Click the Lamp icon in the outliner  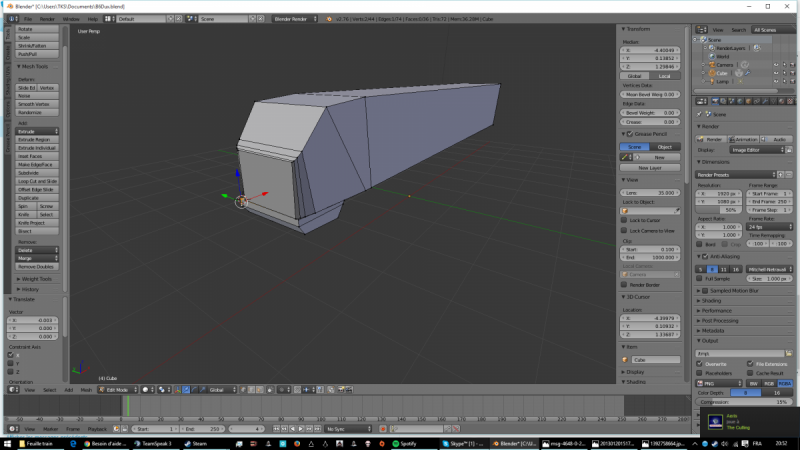pos(712,82)
